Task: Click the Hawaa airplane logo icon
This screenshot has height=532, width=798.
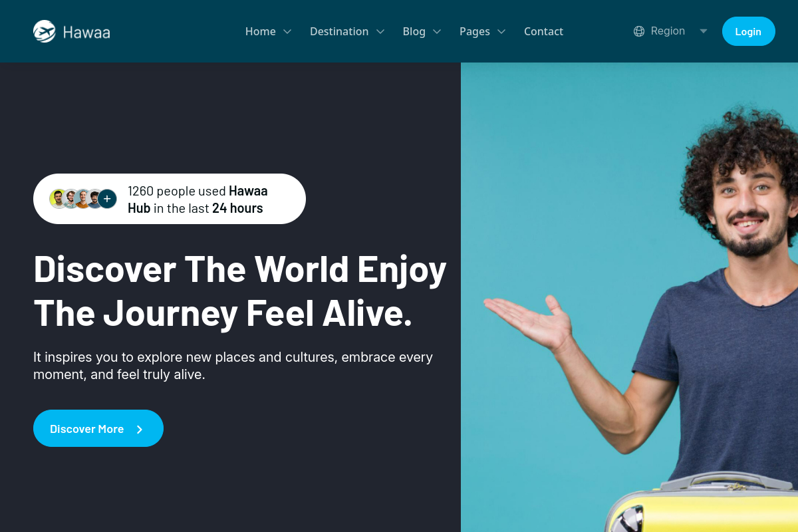Action: click(x=45, y=31)
